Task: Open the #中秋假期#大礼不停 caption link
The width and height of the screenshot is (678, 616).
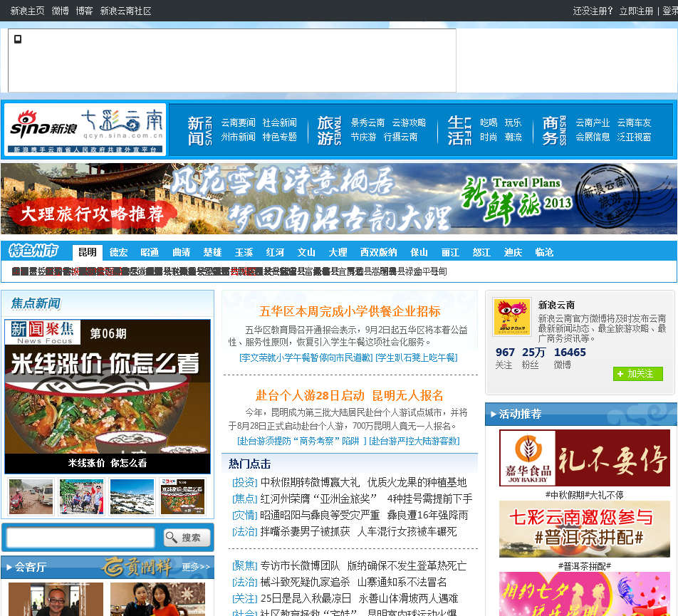Action: [x=585, y=495]
